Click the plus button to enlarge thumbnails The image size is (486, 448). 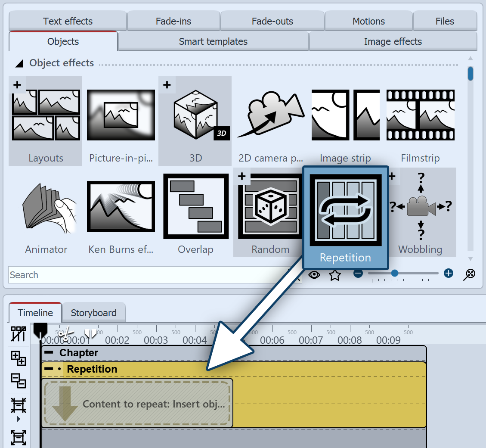click(449, 273)
